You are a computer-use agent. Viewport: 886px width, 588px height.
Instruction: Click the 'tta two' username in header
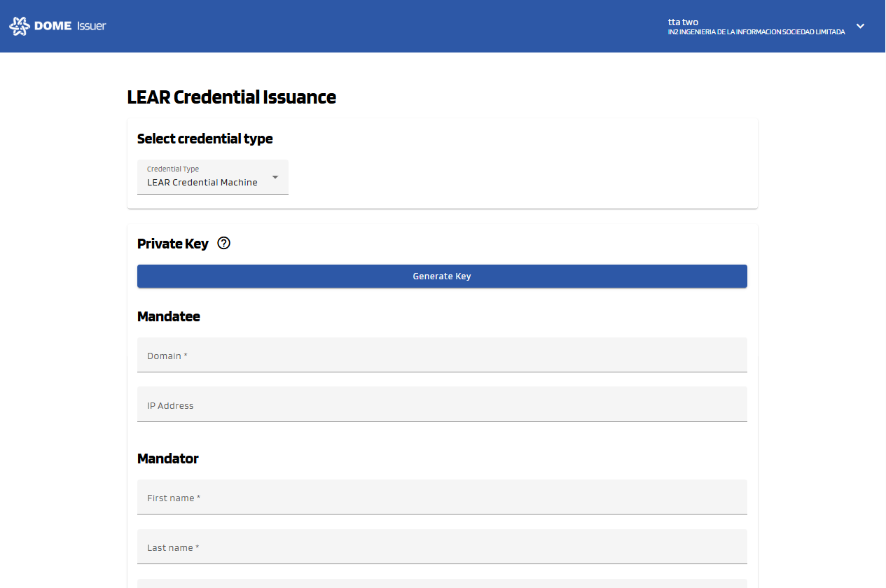click(x=683, y=22)
